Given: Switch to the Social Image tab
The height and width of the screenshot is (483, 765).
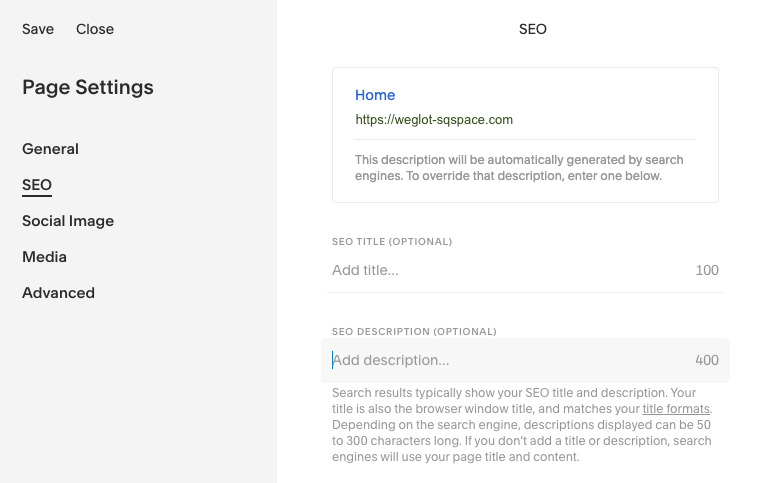Looking at the screenshot, I should [68, 221].
